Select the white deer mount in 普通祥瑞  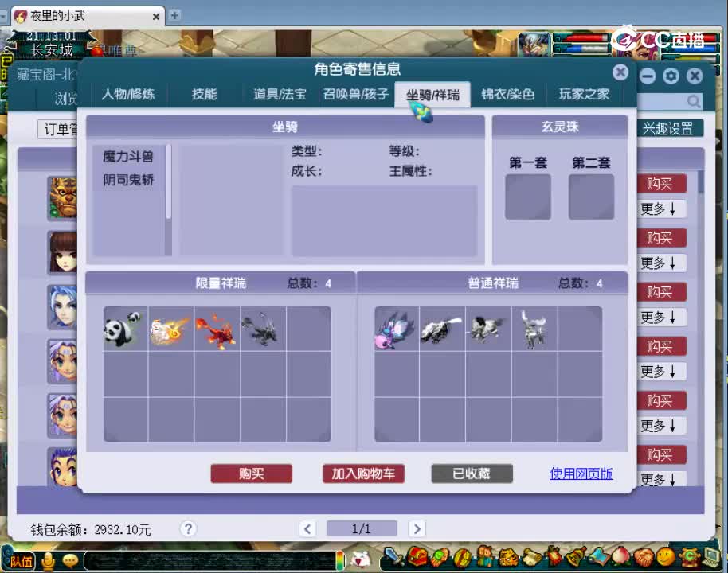(x=534, y=329)
